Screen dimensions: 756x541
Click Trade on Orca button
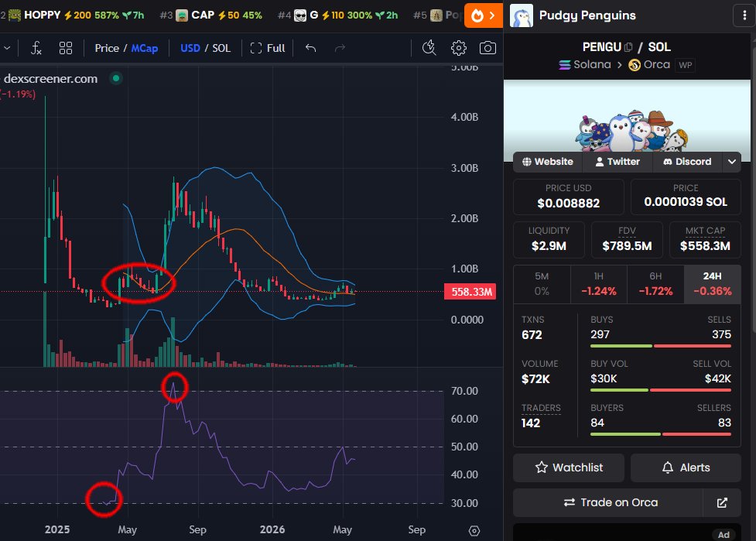[x=608, y=503]
